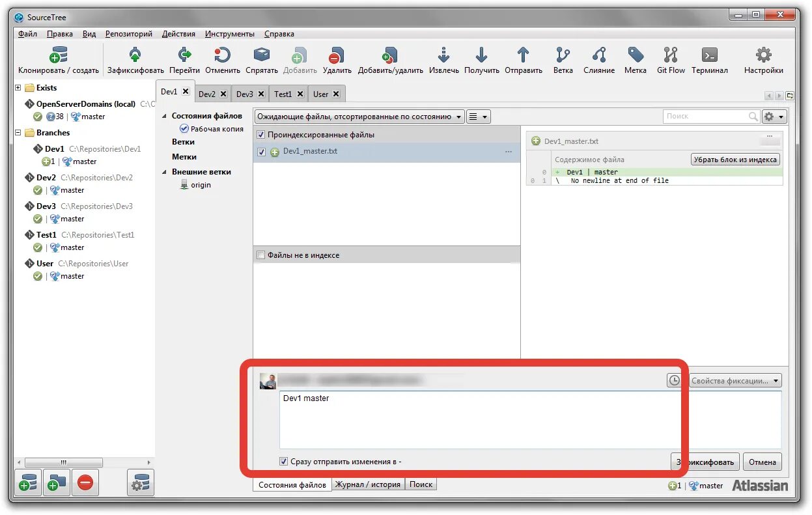Collapse the Exists folder group
The image size is (812, 515).
(x=18, y=88)
